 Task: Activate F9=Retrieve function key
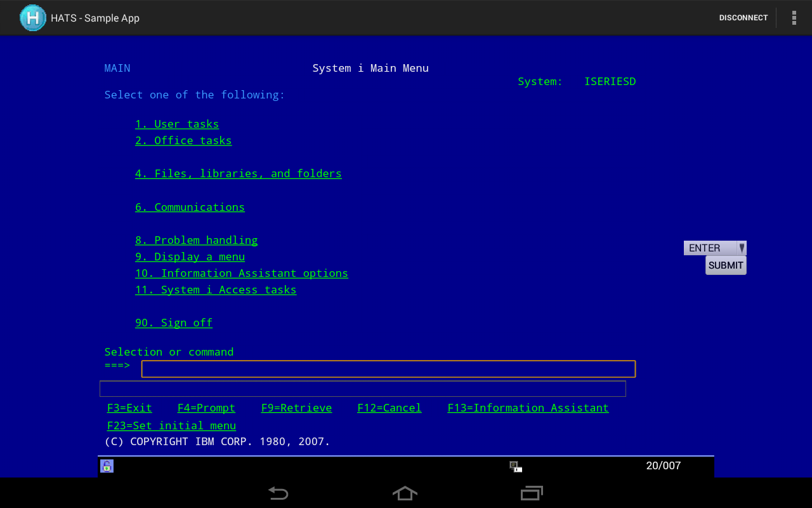[296, 408]
